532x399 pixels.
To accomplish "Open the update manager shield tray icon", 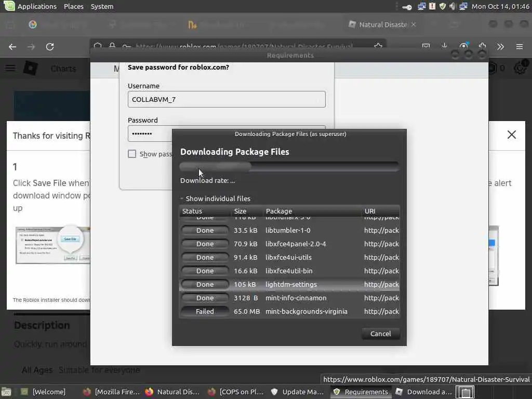I will pyautogui.click(x=442, y=6).
